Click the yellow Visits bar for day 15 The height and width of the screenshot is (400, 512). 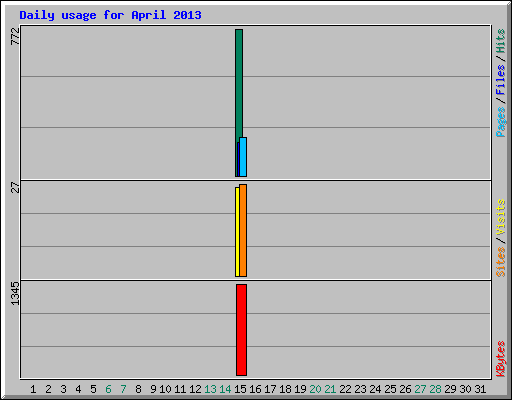coord(237,232)
